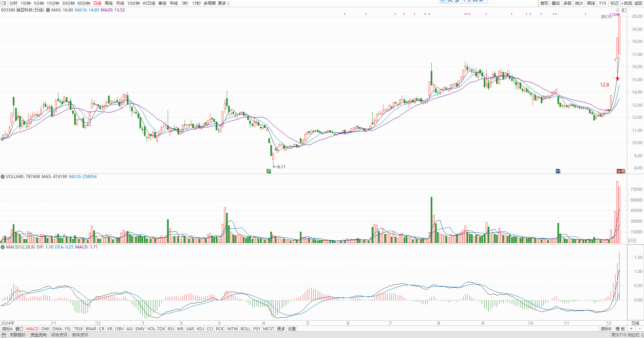This screenshot has height=338, width=644.
Task: Toggle the right sidebar panel icon
Action: click(624, 10)
